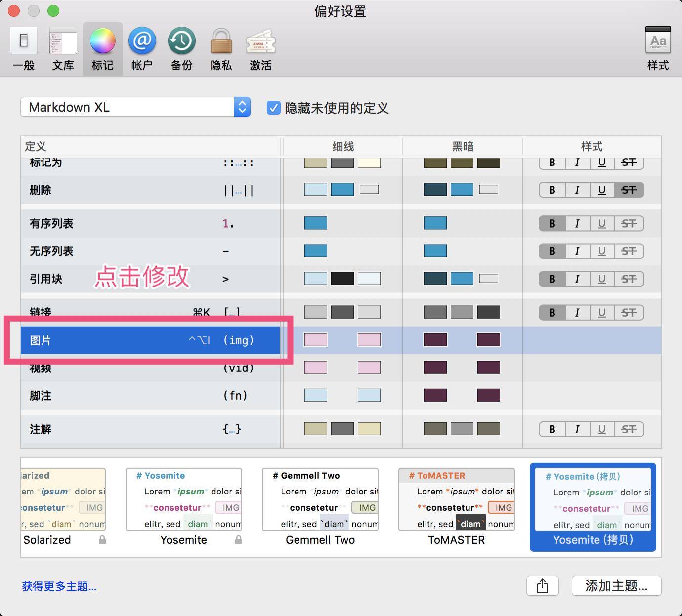Click first 细线 color swatch for 引用块
The width and height of the screenshot is (682, 616).
[315, 279]
